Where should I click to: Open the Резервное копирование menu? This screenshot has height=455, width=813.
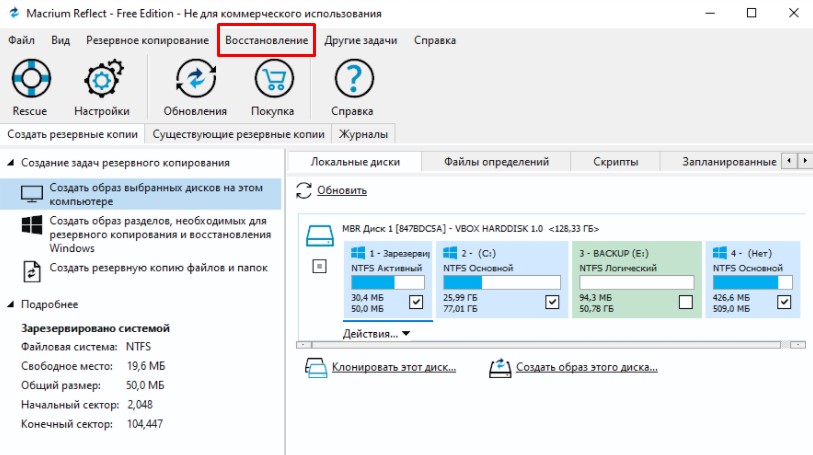tap(148, 40)
